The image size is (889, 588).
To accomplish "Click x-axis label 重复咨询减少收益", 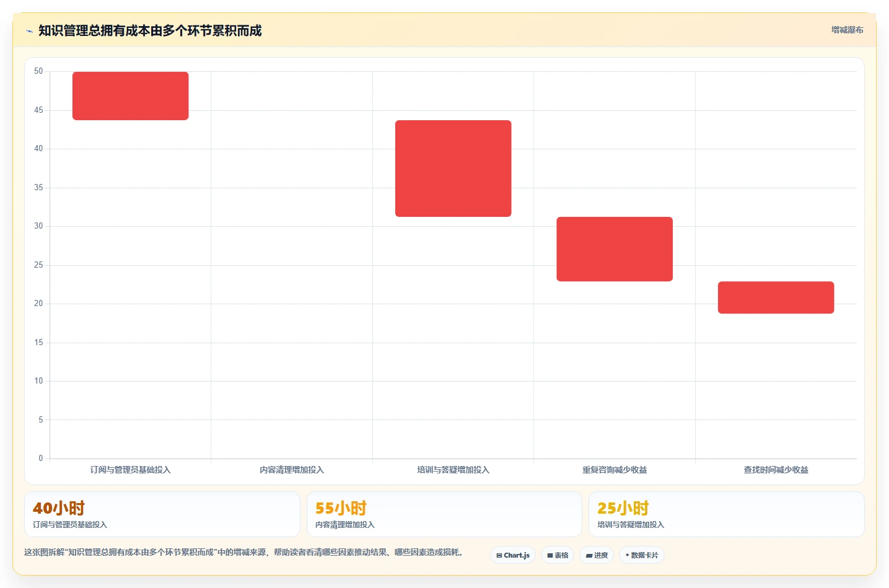I will pyautogui.click(x=615, y=470).
